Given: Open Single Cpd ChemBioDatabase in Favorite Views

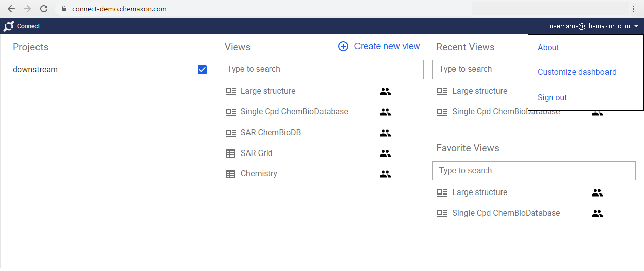Looking at the screenshot, I should coord(506,213).
